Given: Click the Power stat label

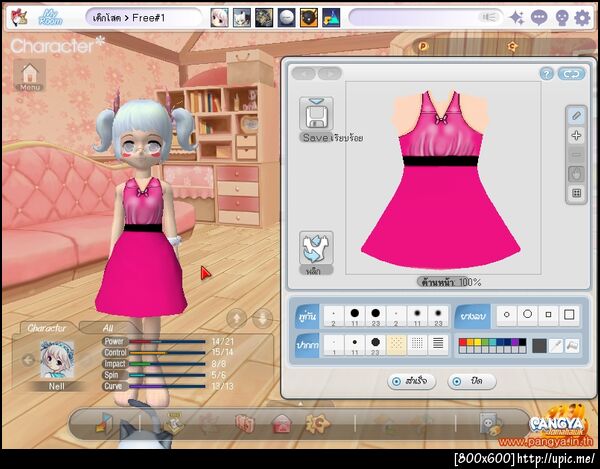Looking at the screenshot, I should tap(114, 341).
